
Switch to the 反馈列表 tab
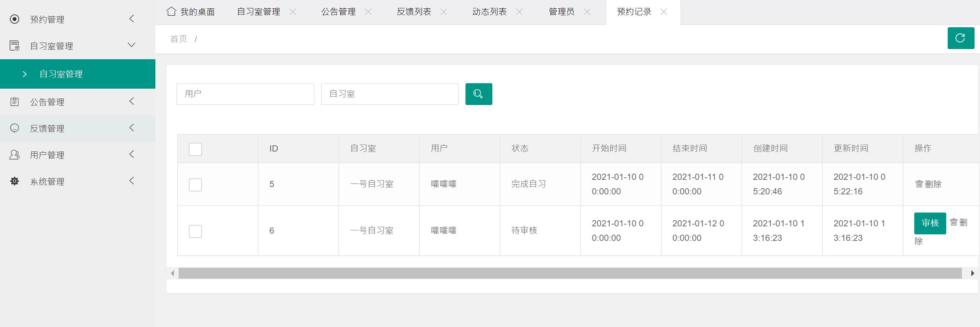pos(414,12)
